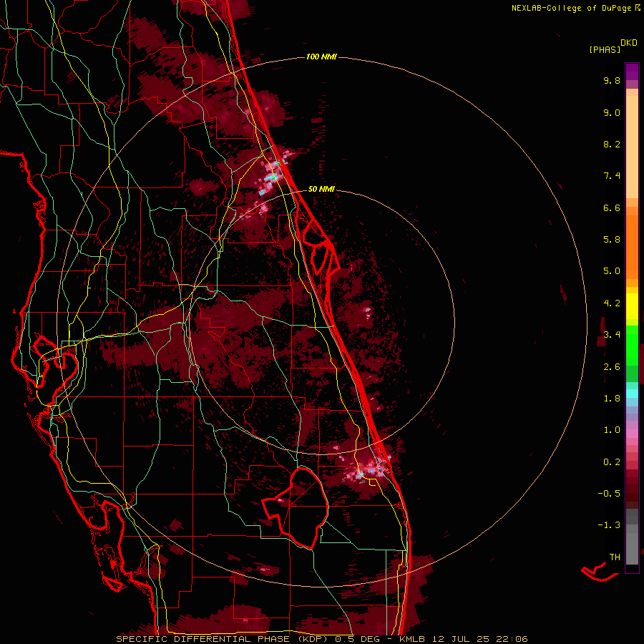Pick the gray color bar segment

tap(632, 548)
